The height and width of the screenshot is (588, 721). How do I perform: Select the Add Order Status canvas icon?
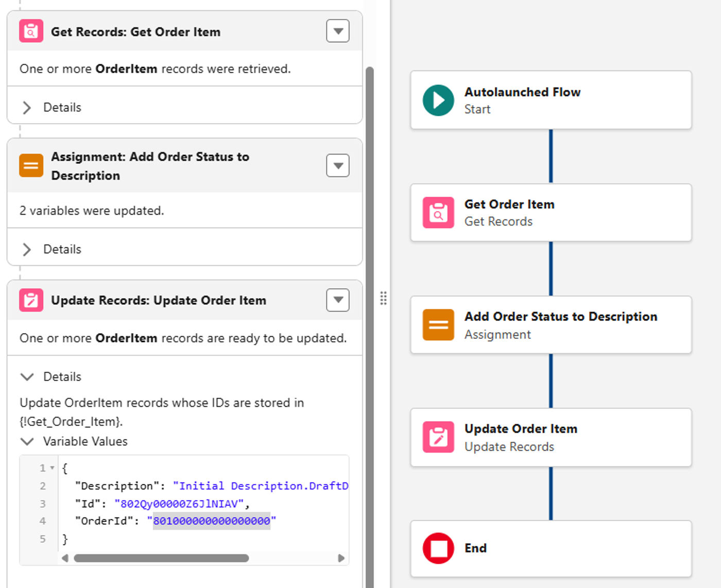coord(438,325)
